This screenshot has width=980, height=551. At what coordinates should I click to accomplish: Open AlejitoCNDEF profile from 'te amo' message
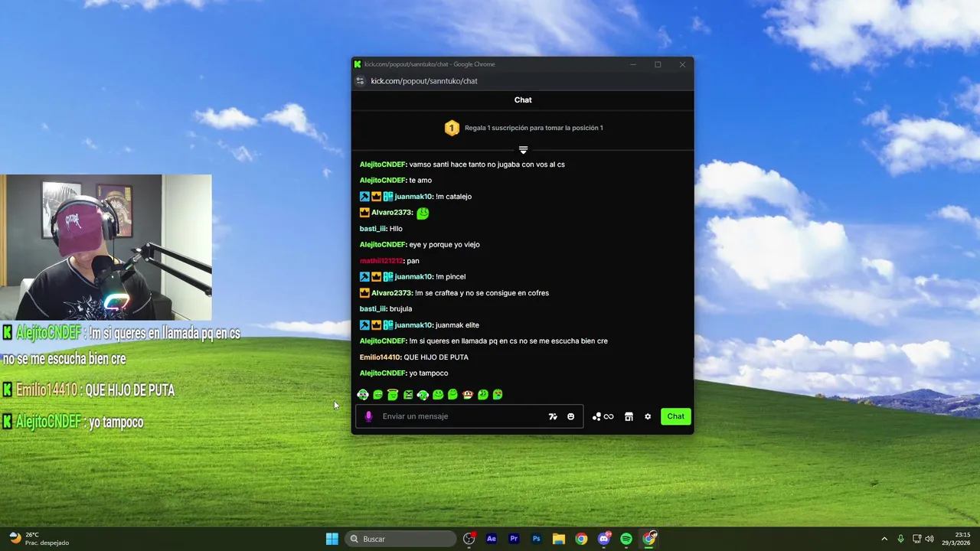pyautogui.click(x=383, y=181)
